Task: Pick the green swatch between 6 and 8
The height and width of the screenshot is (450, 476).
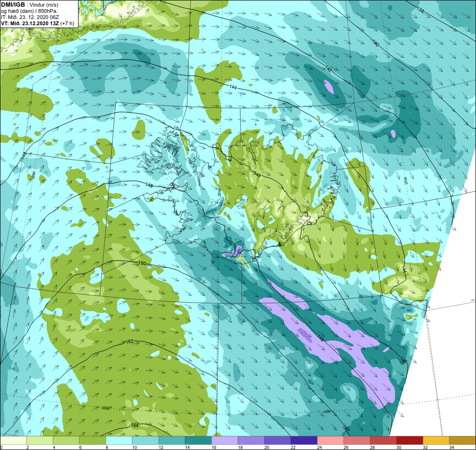Action: point(93,440)
